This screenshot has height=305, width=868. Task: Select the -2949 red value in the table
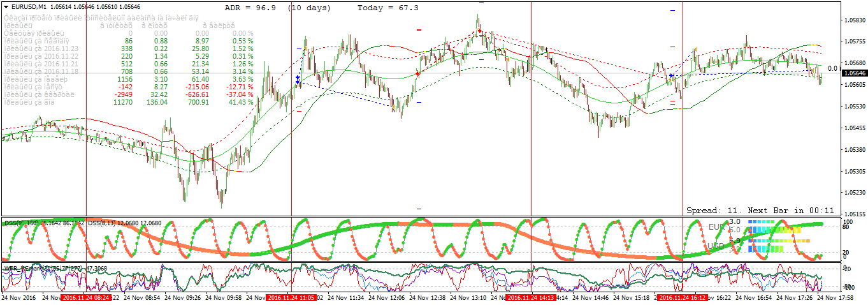click(x=124, y=93)
